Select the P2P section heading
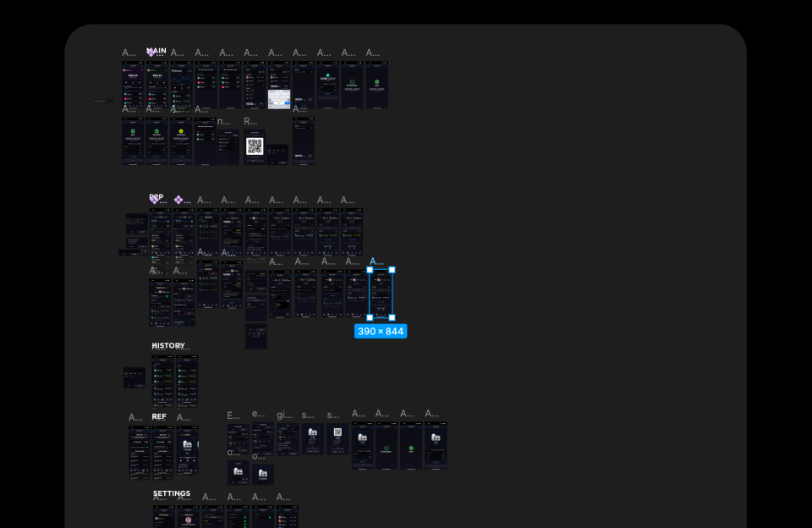The image size is (812, 528). pyautogui.click(x=156, y=197)
